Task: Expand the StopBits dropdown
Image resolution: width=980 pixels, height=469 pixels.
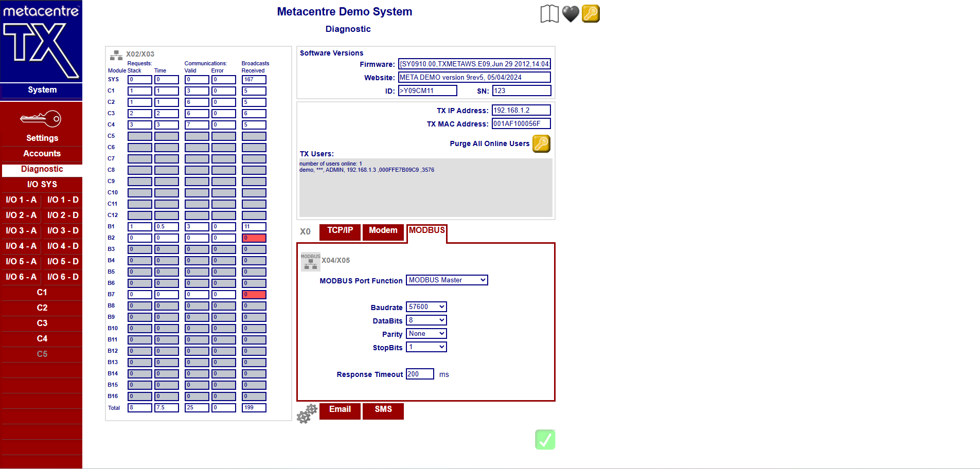Action: pos(426,347)
